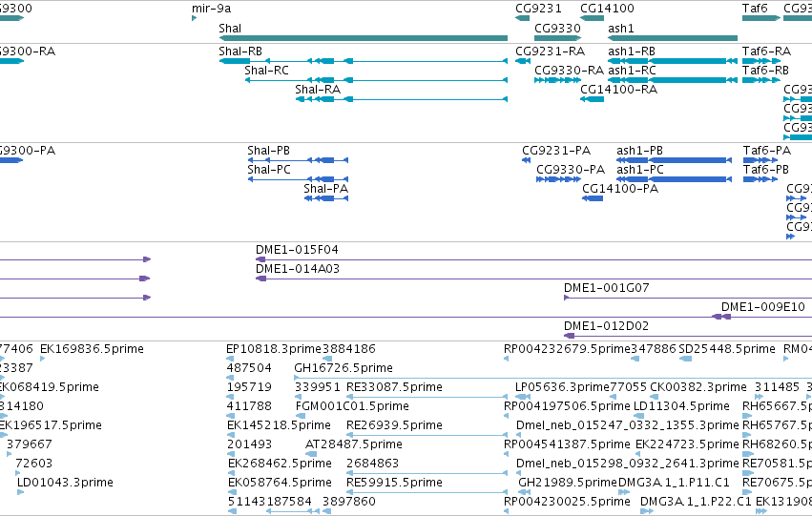Select the EK169836.5prime EST label
Image resolution: width=812 pixels, height=516 pixels.
(x=92, y=349)
